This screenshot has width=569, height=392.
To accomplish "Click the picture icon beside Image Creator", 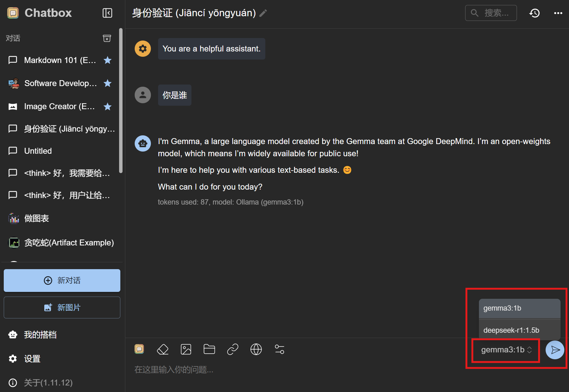I will tap(13, 107).
